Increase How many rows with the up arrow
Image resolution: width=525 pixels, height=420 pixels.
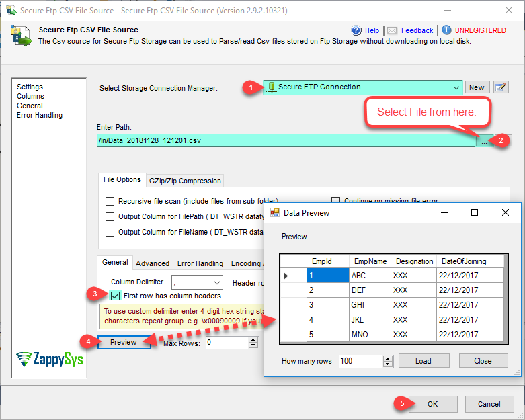(x=388, y=358)
